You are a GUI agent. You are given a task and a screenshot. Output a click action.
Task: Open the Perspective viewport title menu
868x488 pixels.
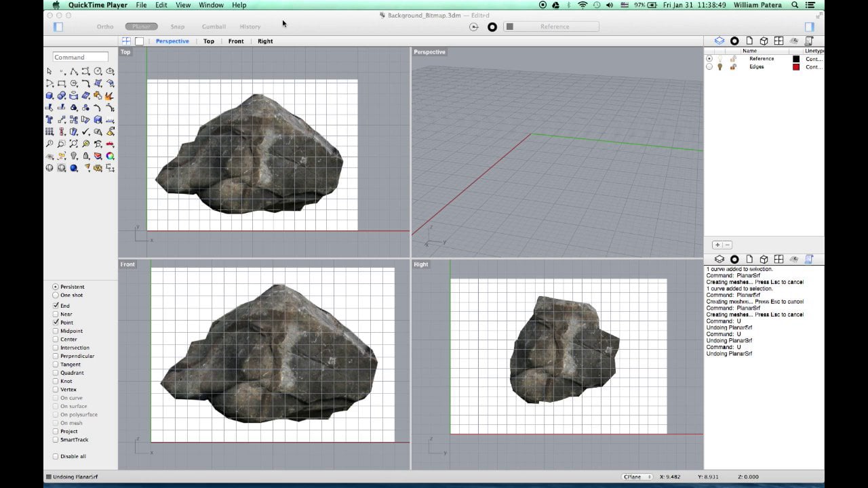pos(429,52)
